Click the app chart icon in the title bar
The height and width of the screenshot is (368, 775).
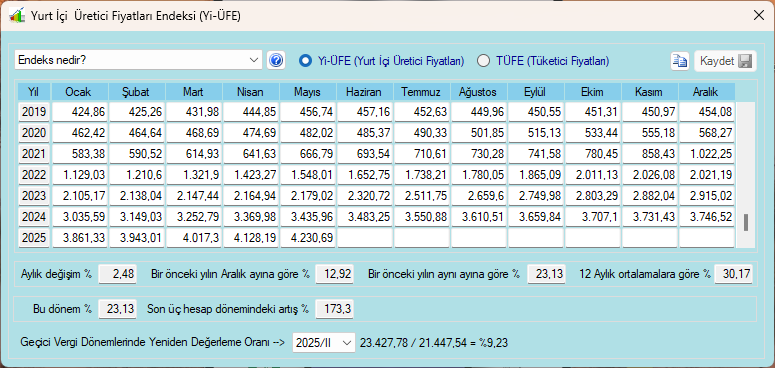coord(17,15)
